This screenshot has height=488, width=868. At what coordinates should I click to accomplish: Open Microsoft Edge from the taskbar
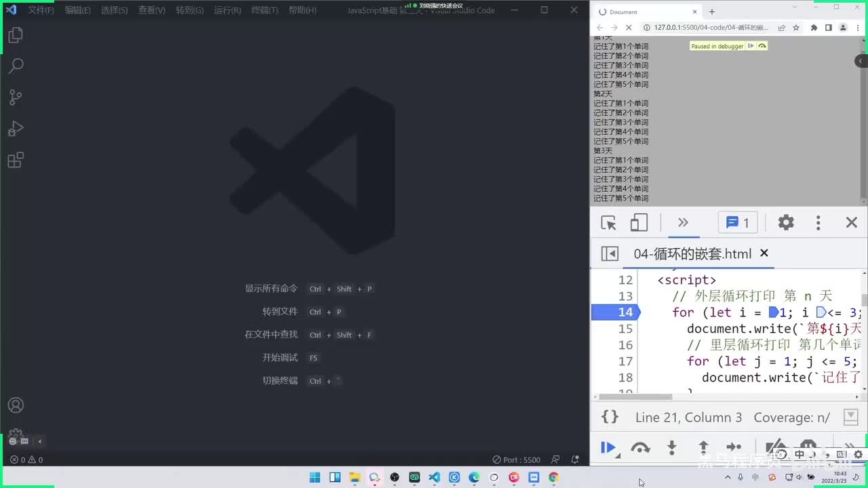[x=474, y=478]
